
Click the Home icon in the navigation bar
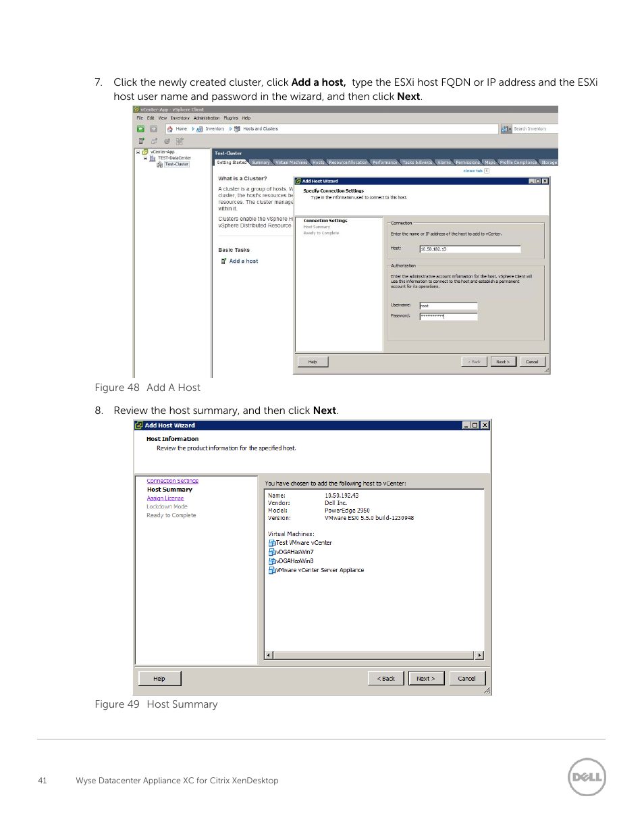tap(170, 129)
